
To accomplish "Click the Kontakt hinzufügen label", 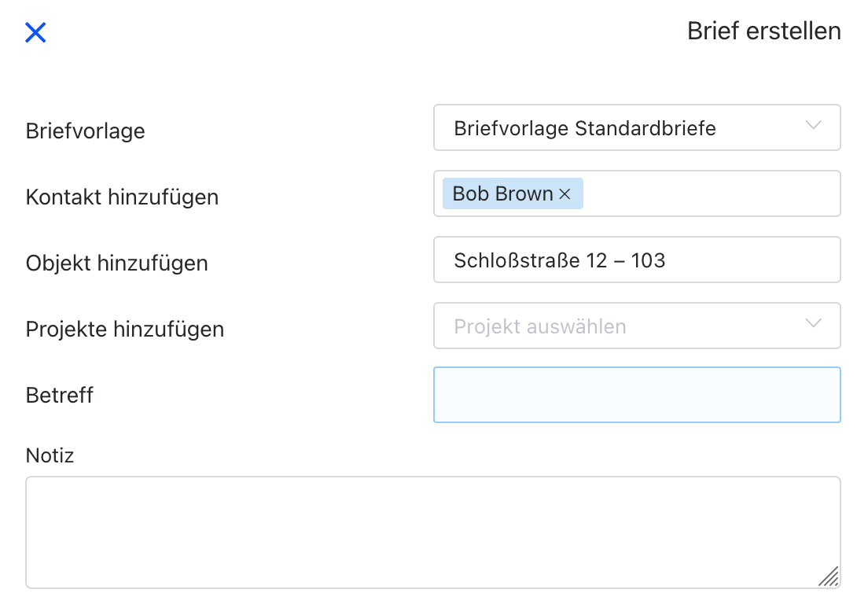I will pos(122,197).
